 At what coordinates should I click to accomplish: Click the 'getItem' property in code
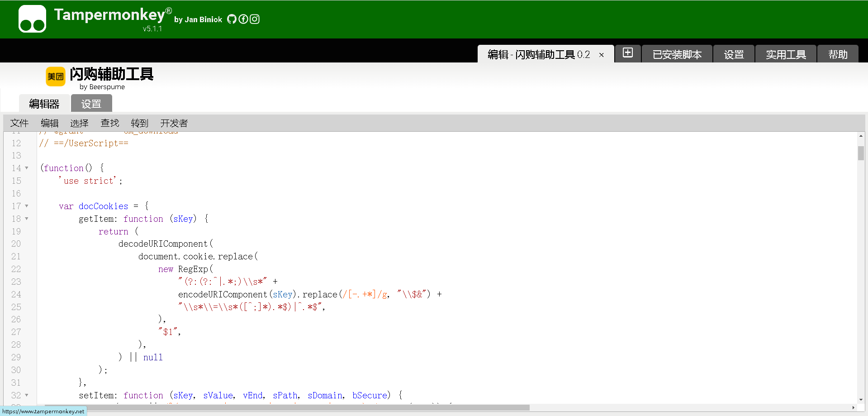(x=96, y=219)
